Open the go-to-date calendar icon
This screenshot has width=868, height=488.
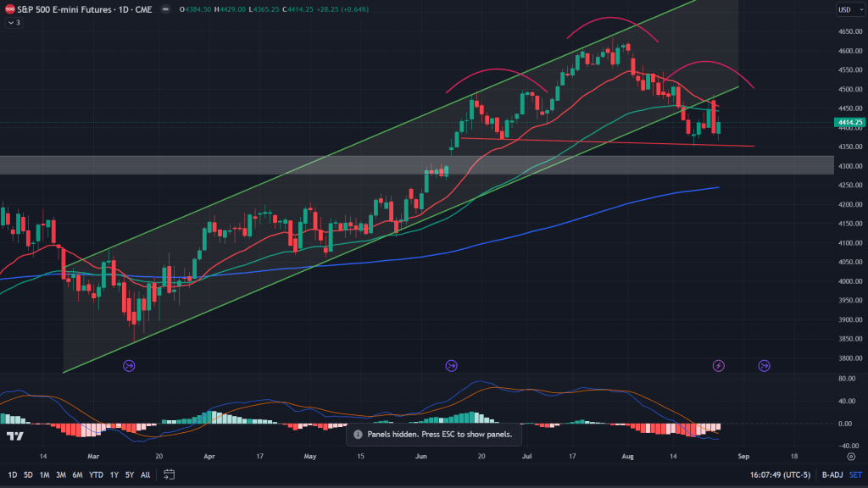coord(167,474)
